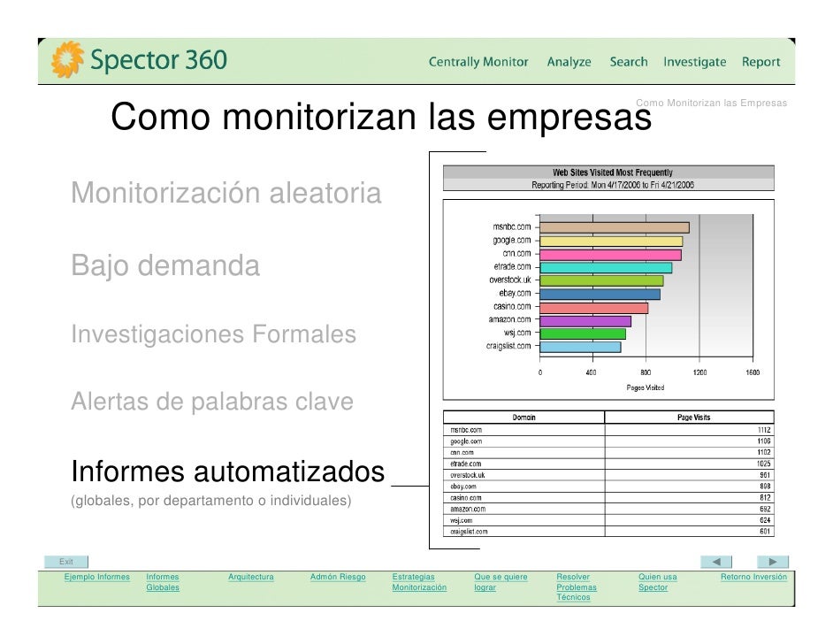The image size is (833, 644).
Task: Select the overstock.uk table row
Action: pos(608,475)
